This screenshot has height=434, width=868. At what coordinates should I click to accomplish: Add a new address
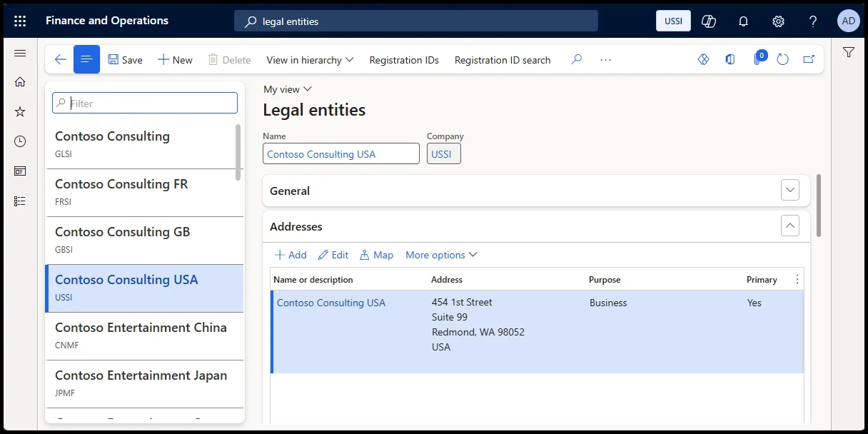coord(291,255)
